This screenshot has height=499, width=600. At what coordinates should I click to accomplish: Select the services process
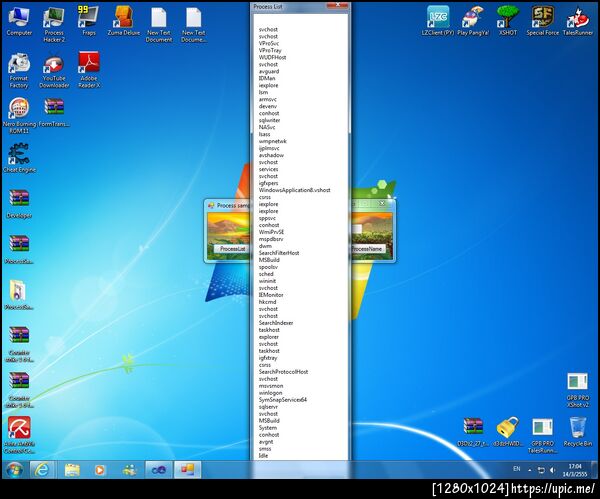(268, 169)
